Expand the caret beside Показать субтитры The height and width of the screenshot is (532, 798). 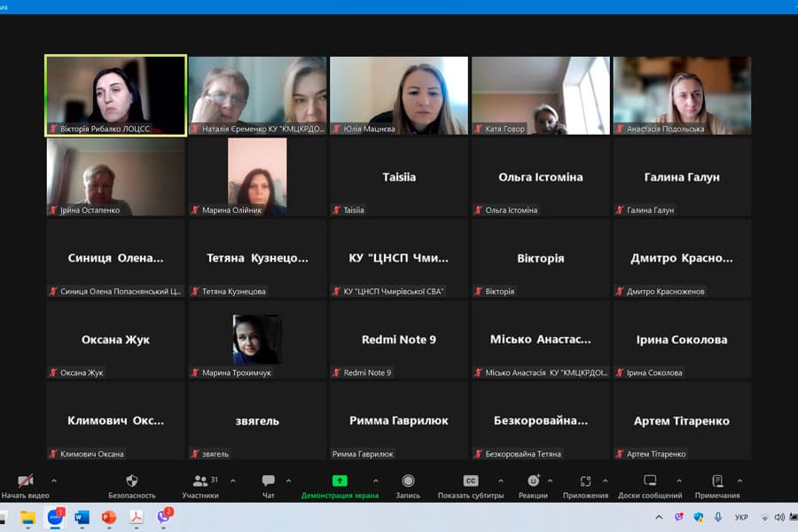501,480
